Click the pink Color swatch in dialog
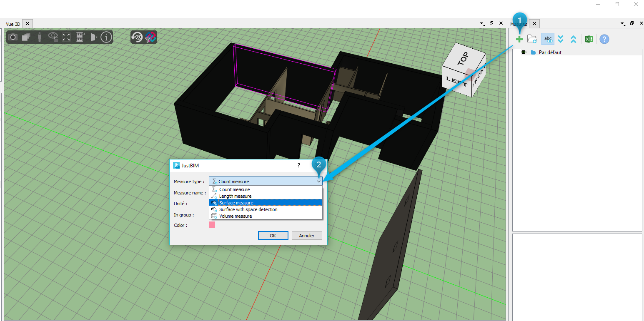 coord(212,225)
